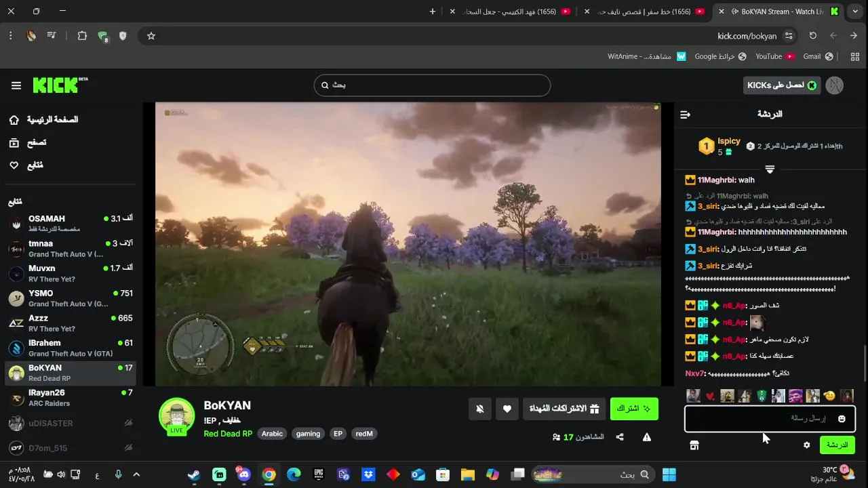This screenshot has height=488, width=868.
Task: Select BoKYAN channel in sidebar
Action: click(71, 373)
